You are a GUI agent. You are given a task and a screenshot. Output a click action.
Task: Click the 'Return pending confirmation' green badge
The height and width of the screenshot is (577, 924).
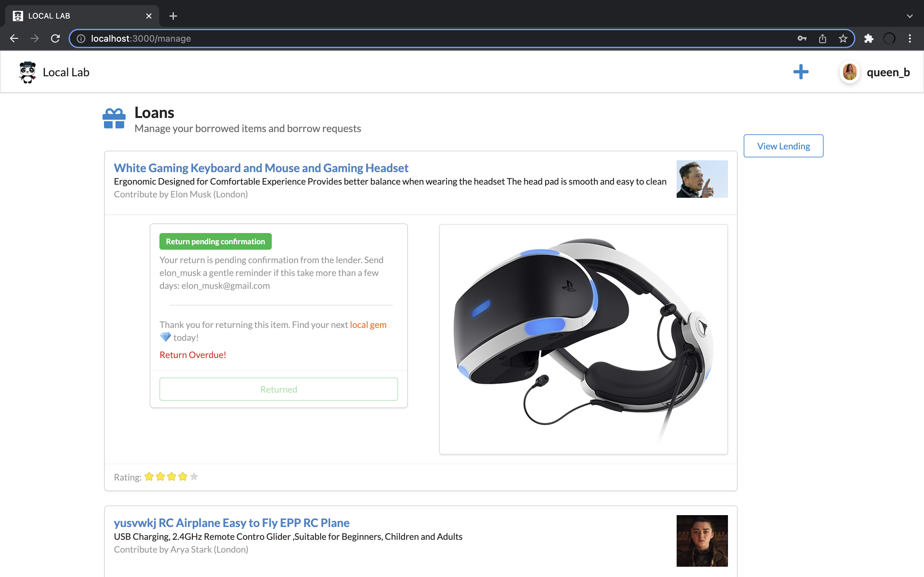[216, 241]
